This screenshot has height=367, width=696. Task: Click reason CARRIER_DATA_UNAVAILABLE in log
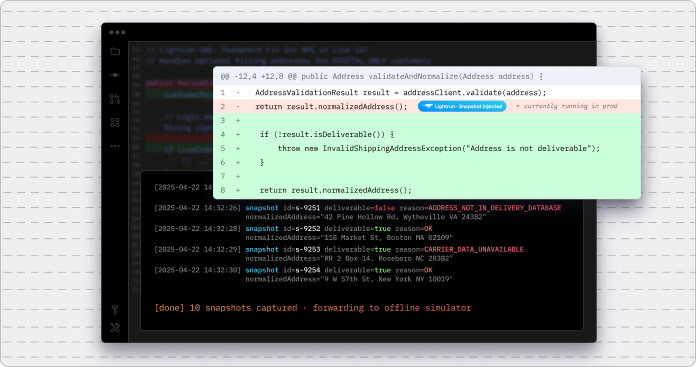click(x=474, y=250)
